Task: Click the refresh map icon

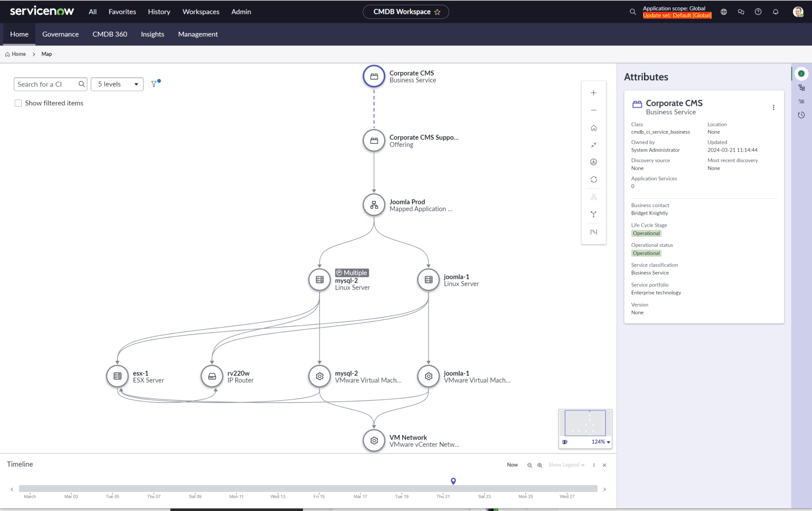Action: pyautogui.click(x=594, y=180)
